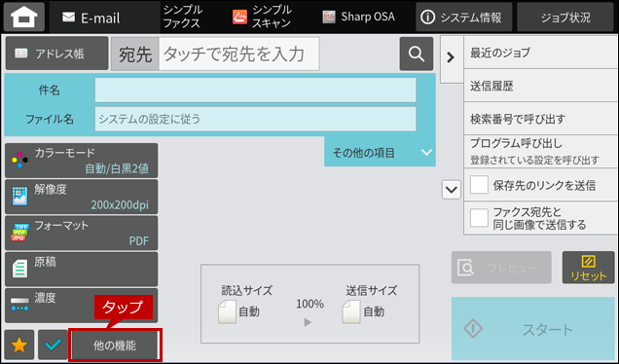The image size is (619, 364).
Task: Select the 件名 subject input field
Action: click(x=255, y=90)
